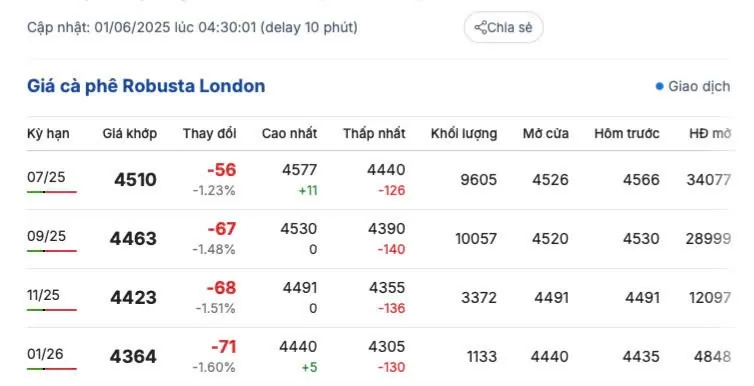The height and width of the screenshot is (386, 754).
Task: Click the Mở cửa column header
Action: tap(546, 133)
